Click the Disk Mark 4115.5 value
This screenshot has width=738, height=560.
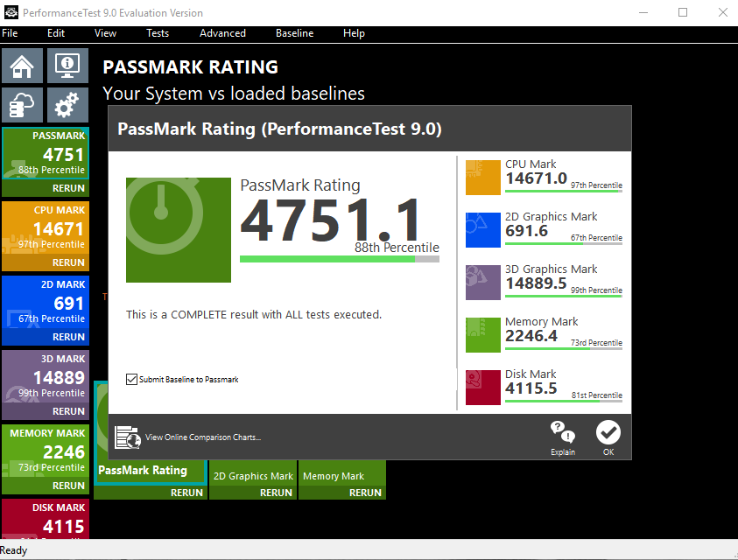pyautogui.click(x=531, y=388)
